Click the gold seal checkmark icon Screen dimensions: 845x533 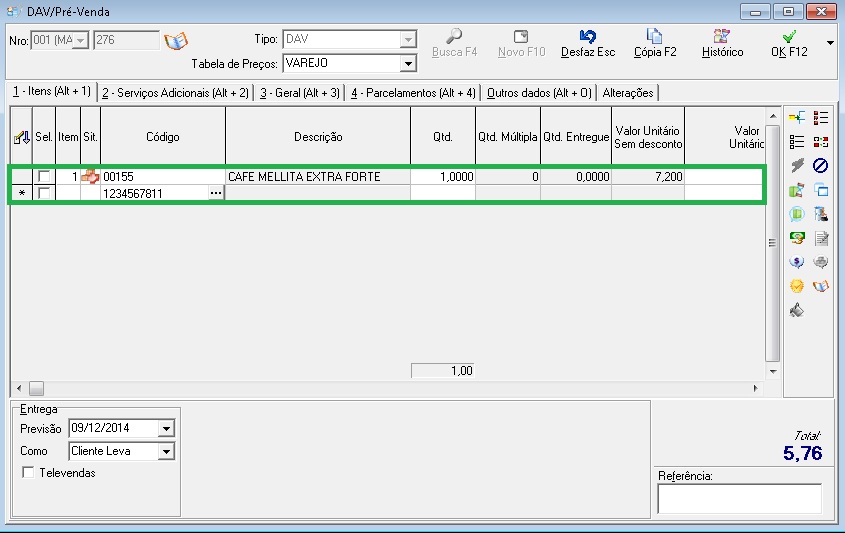[x=796, y=286]
